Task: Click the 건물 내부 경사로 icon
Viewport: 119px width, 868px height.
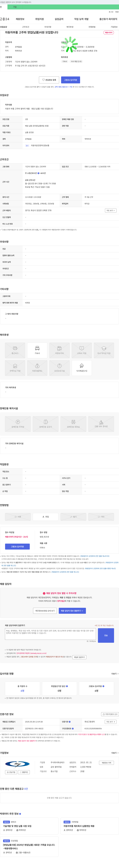Action: coord(101,424)
